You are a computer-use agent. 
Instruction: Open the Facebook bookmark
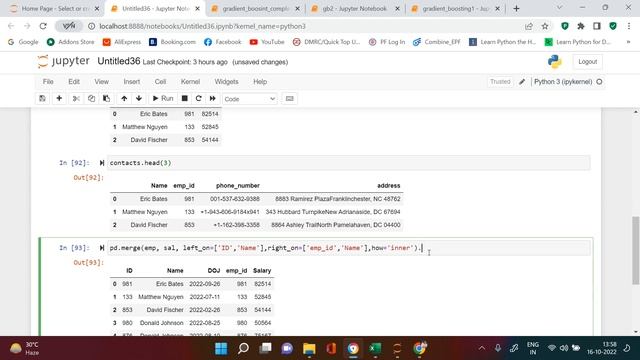pyautogui.click(x=222, y=42)
